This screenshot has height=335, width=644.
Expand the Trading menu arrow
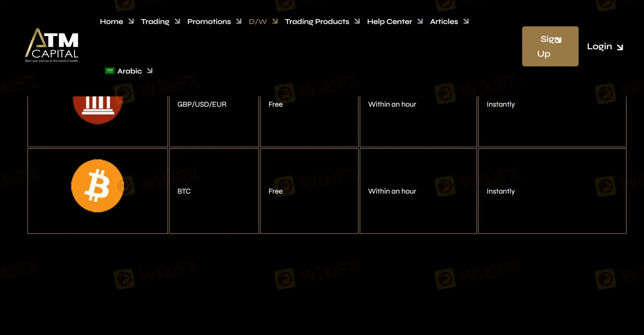click(x=177, y=21)
